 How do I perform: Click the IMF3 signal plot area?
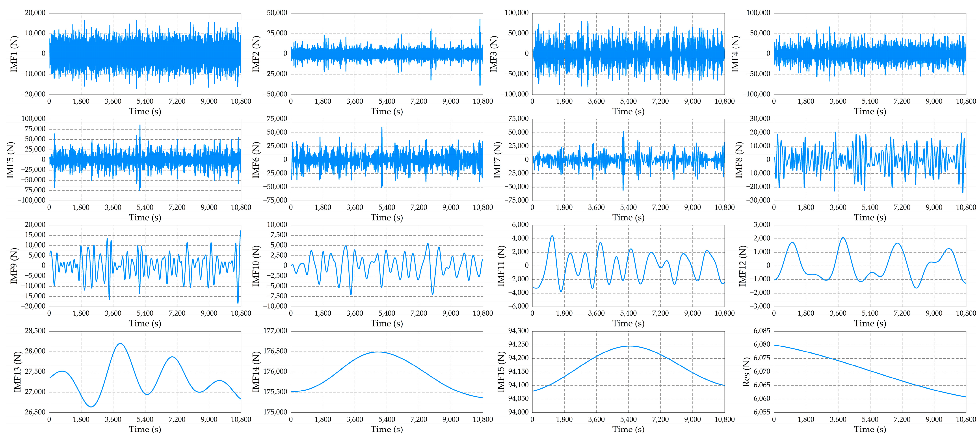click(628, 54)
